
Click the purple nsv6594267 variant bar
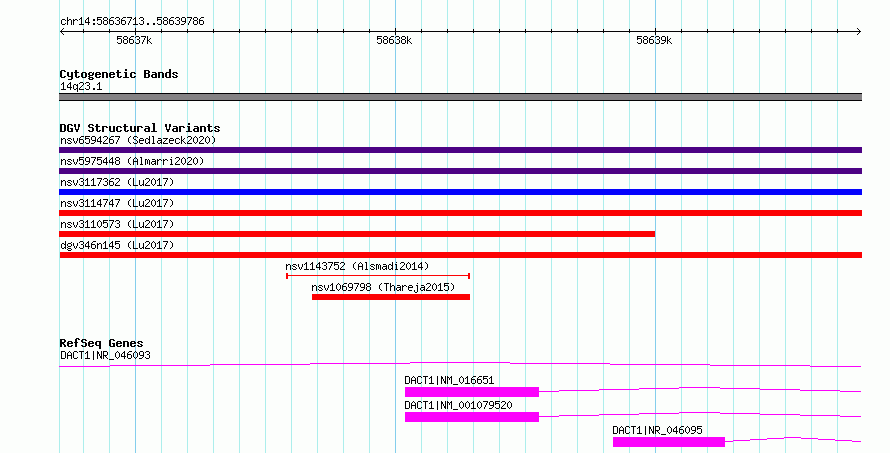(x=460, y=150)
